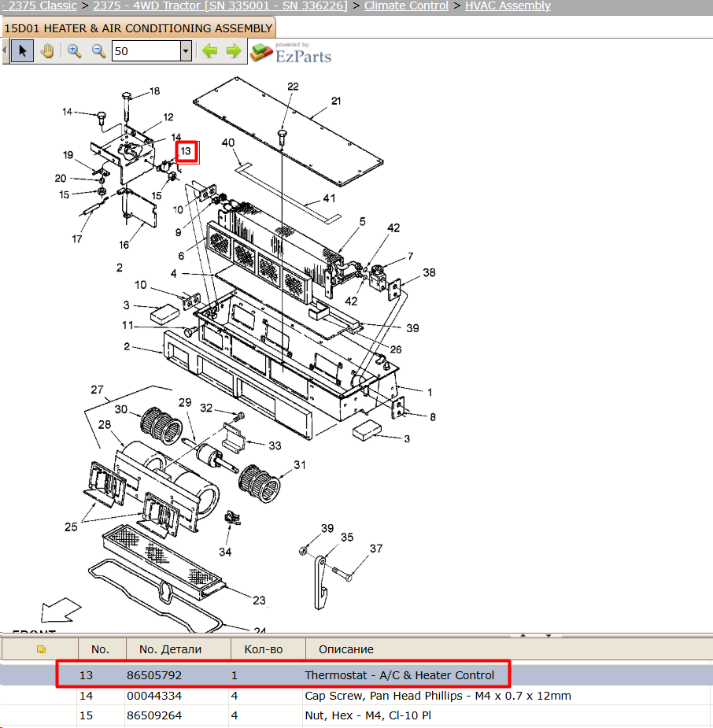Click callout 32 on the diagram
This screenshot has height=728, width=713.
click(x=206, y=408)
